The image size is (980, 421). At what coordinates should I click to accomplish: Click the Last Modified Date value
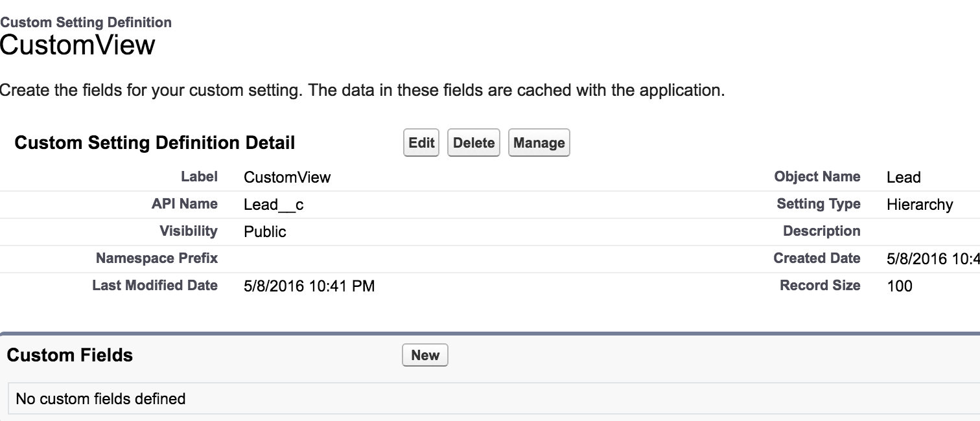point(309,286)
